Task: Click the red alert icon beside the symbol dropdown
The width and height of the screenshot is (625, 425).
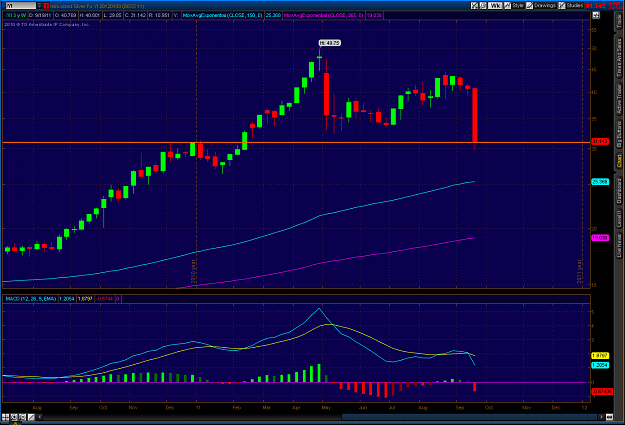Action: pos(46,6)
